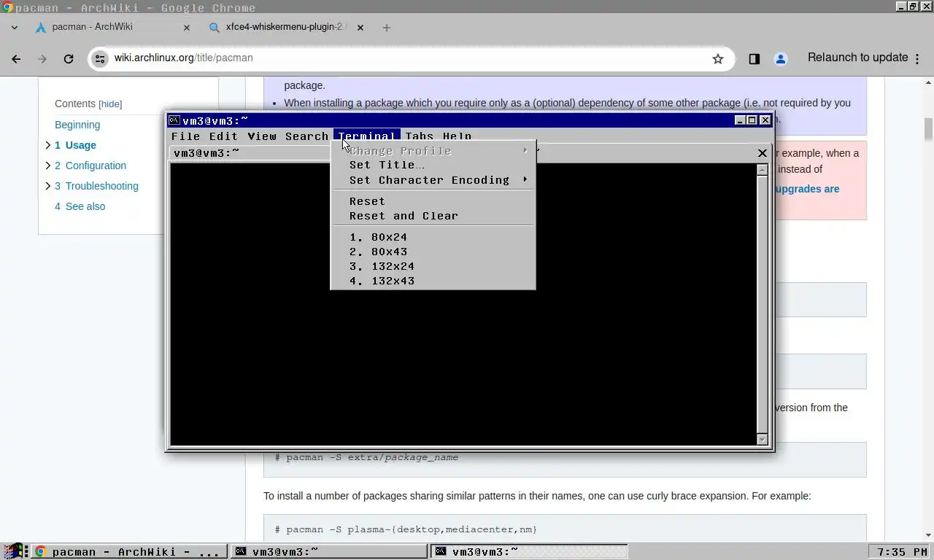Click browser page vertical scrollbar thumb

[x=929, y=129]
